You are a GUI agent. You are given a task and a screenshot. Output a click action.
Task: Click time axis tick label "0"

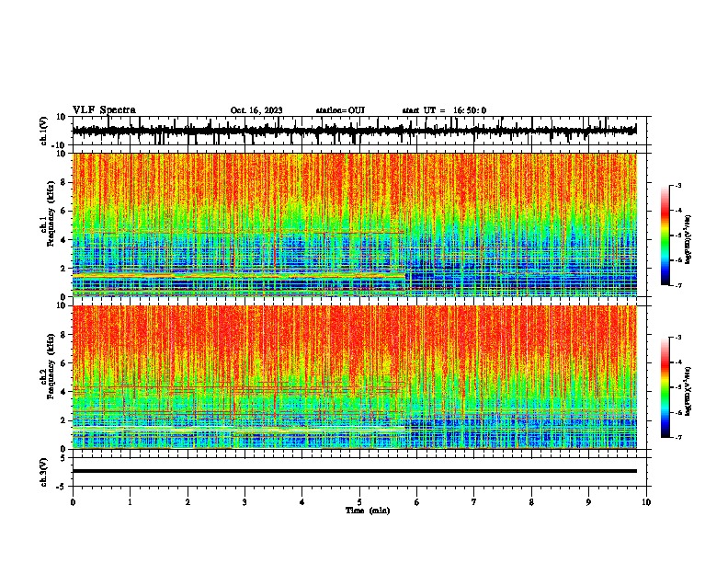pos(73,502)
